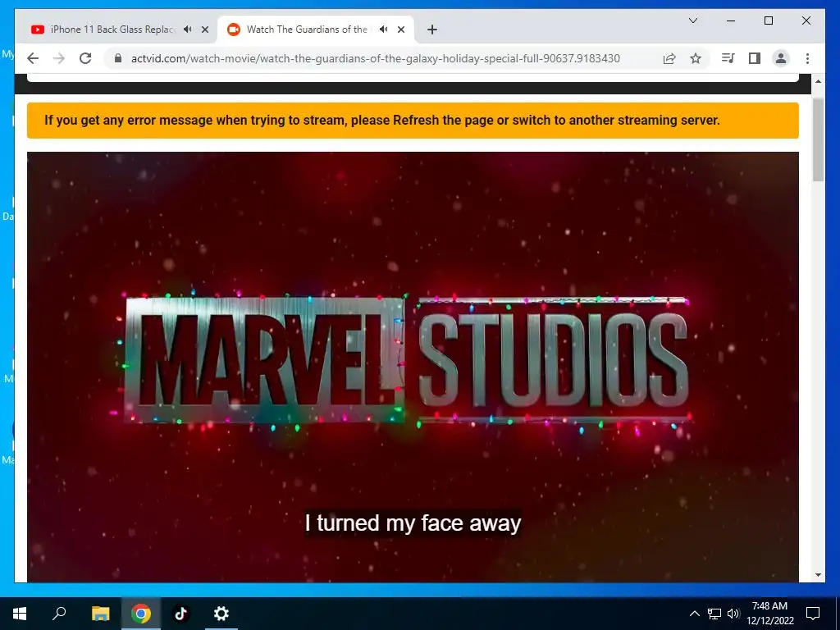Open network status tray icon
This screenshot has width=840, height=630.
714,614
